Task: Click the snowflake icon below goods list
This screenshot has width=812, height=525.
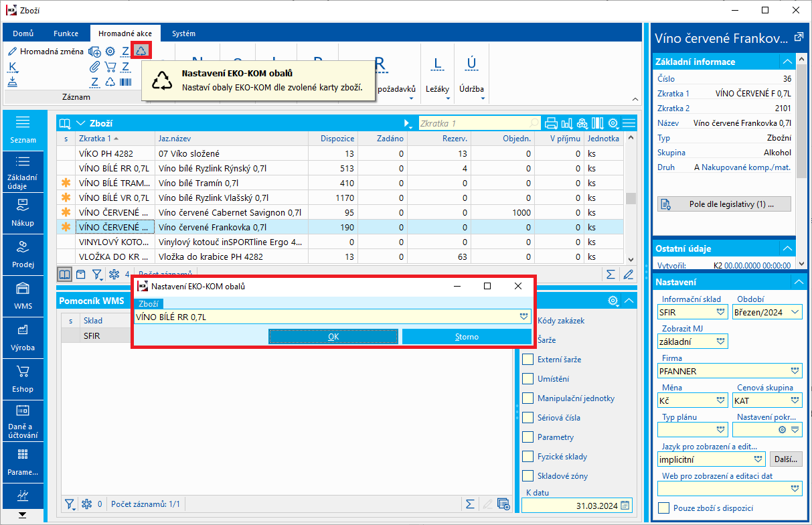Action: (114, 274)
